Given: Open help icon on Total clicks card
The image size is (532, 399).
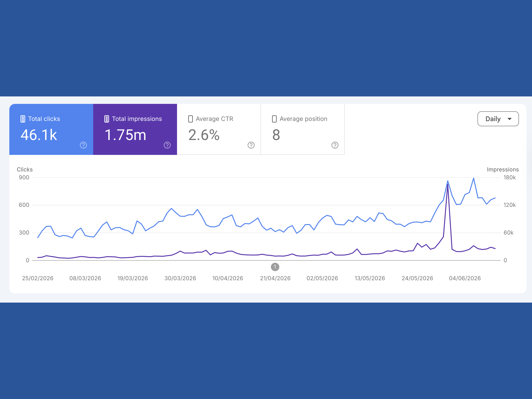Looking at the screenshot, I should [x=83, y=145].
